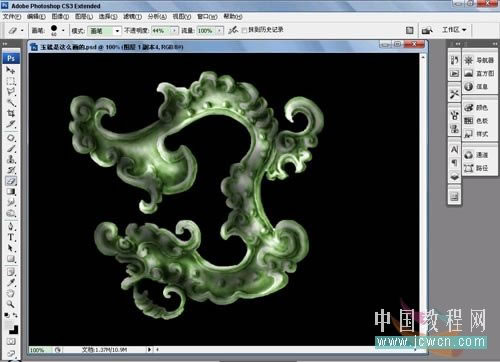Select the highlighted Eraser tool in toolbox
The width and height of the screenshot is (500, 362).
tap(11, 181)
